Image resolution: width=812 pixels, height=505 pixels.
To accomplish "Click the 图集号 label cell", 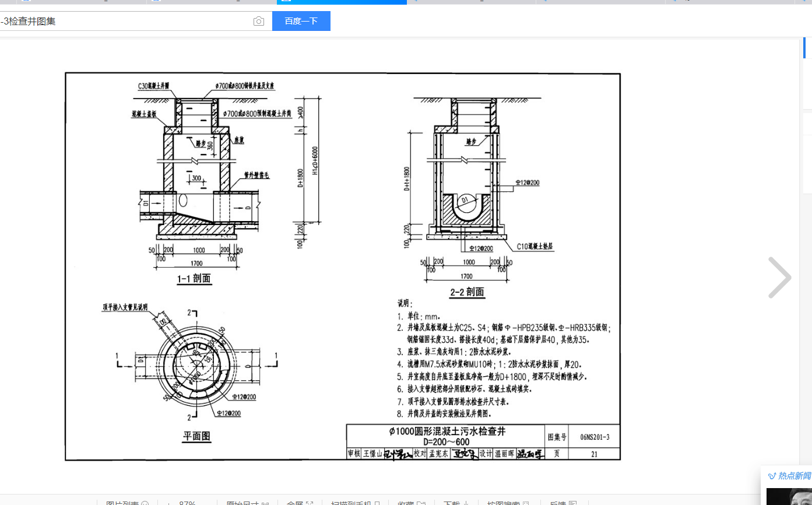I will pos(556,436).
